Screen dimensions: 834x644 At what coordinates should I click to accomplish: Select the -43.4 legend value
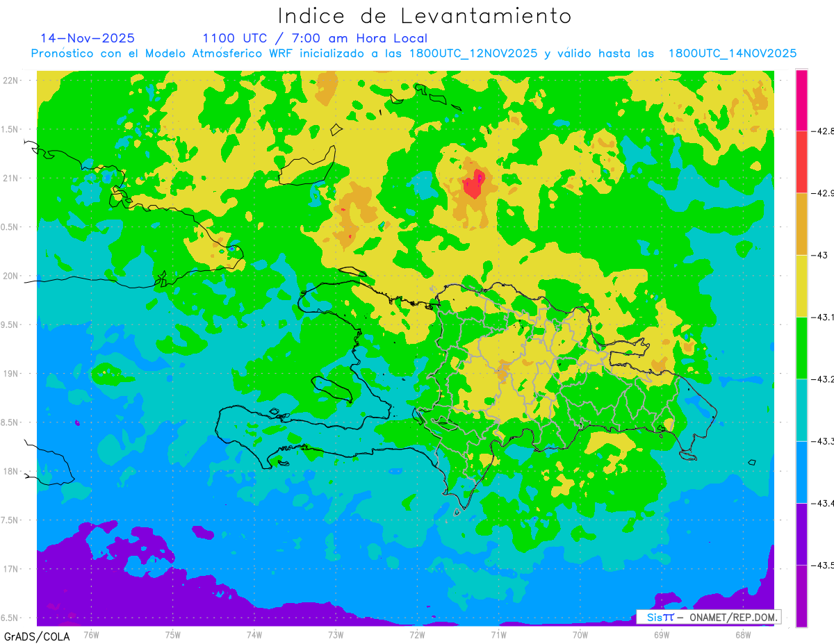point(822,503)
